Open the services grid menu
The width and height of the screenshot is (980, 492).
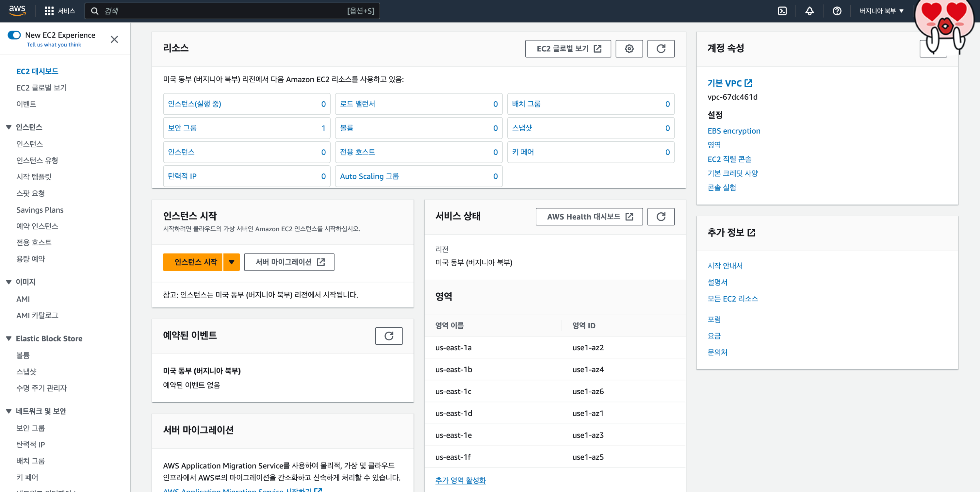(x=49, y=11)
